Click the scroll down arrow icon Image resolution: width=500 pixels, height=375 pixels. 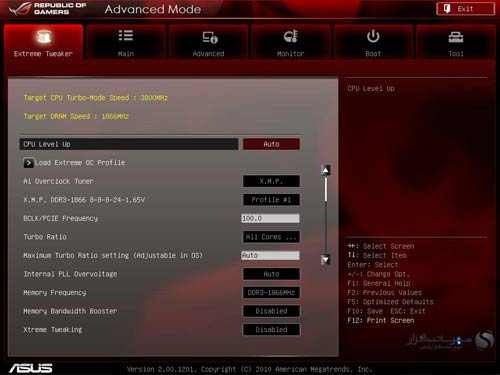click(x=326, y=259)
